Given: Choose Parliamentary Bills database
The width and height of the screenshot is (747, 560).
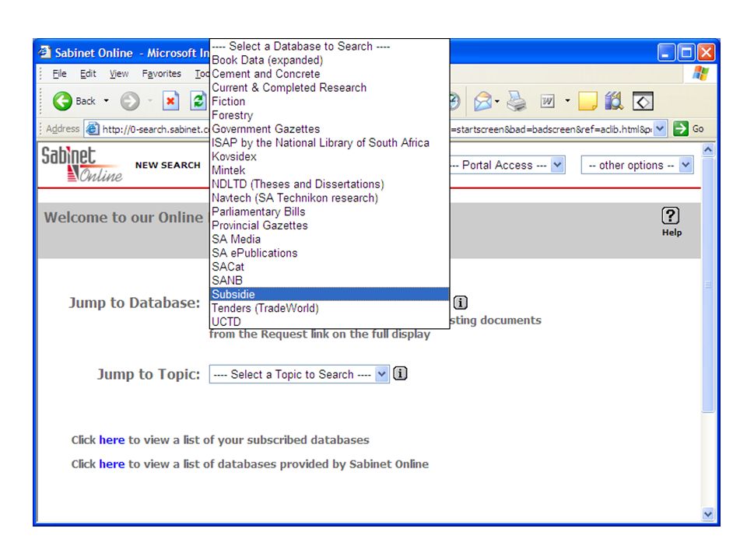Looking at the screenshot, I should click(x=329, y=212).
